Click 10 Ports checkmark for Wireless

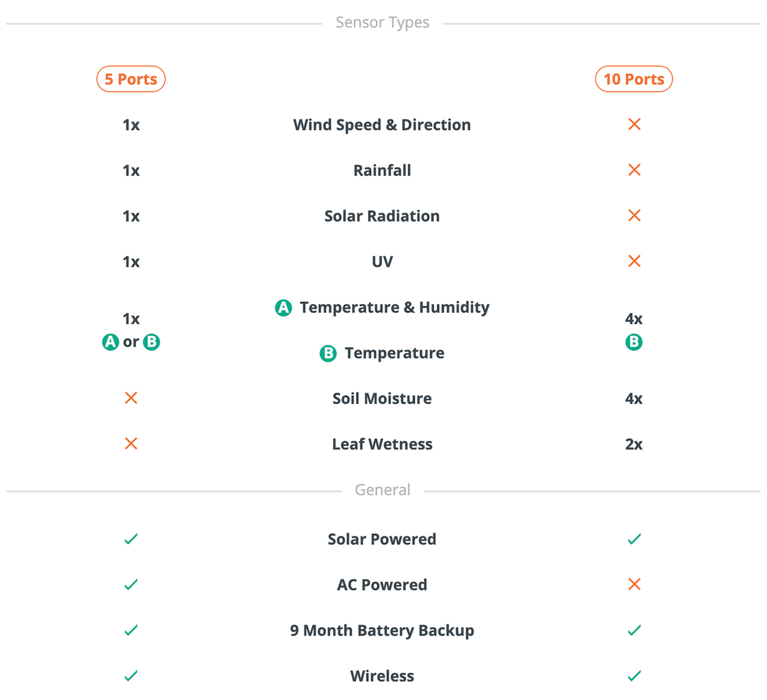coord(634,676)
